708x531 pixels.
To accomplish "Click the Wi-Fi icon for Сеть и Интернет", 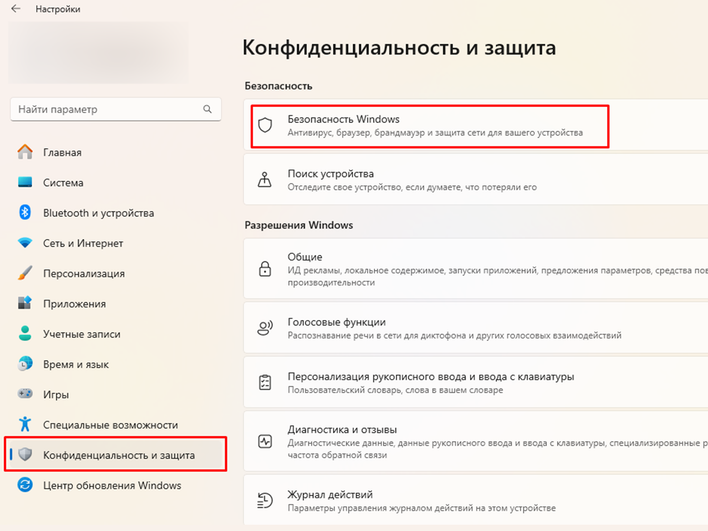I will click(x=25, y=242).
